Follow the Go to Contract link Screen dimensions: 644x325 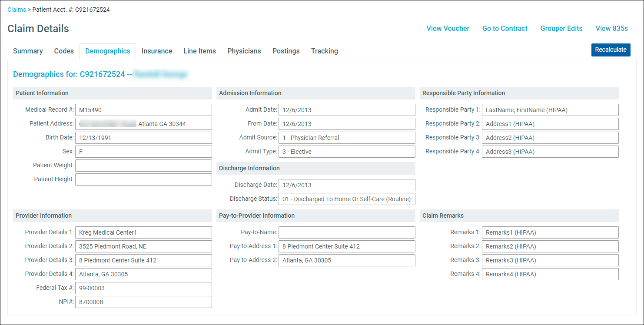(505, 28)
